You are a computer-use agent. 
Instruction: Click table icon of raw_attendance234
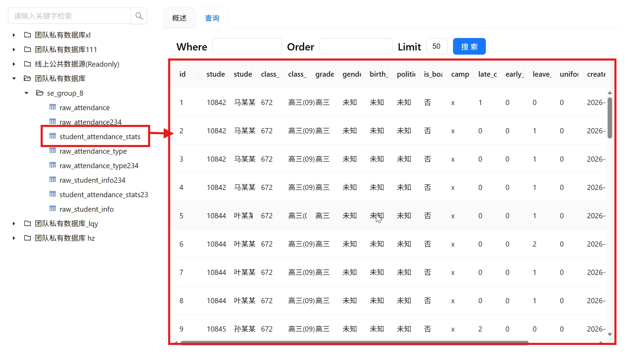click(x=53, y=122)
